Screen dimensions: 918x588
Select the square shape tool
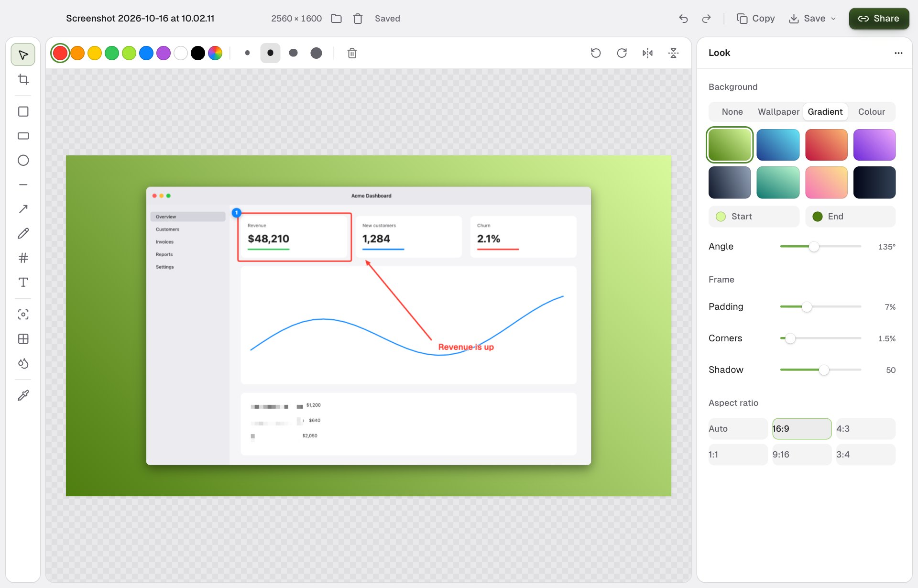(23, 111)
